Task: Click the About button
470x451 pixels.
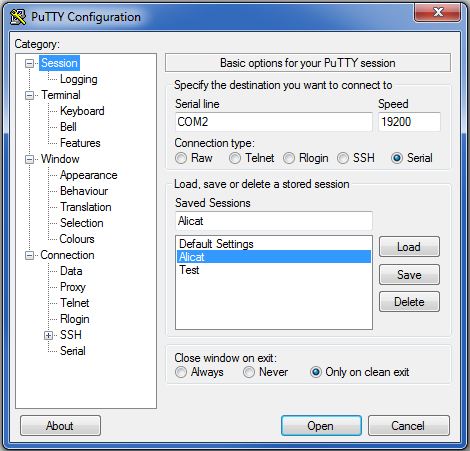Action: [60, 426]
